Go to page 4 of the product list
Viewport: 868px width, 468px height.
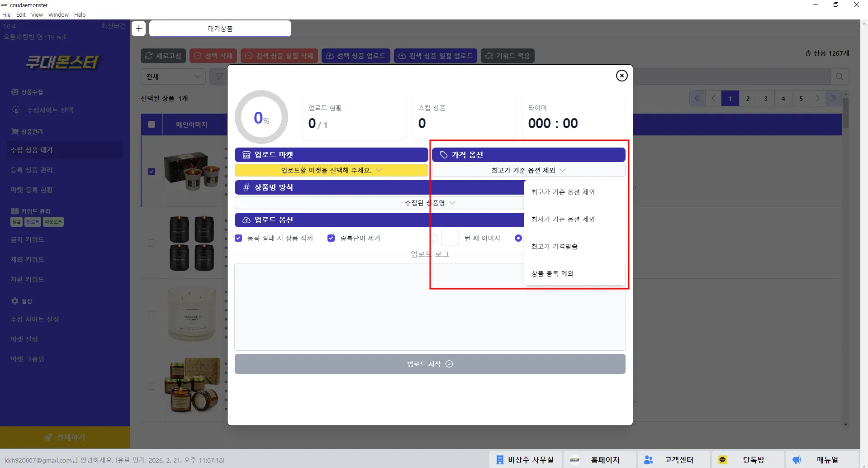[783, 98]
